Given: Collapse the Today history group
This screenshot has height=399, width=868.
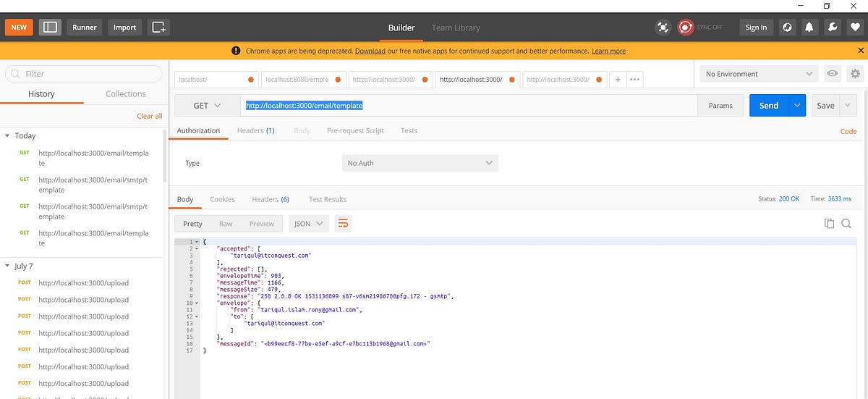Looking at the screenshot, I should pos(7,135).
